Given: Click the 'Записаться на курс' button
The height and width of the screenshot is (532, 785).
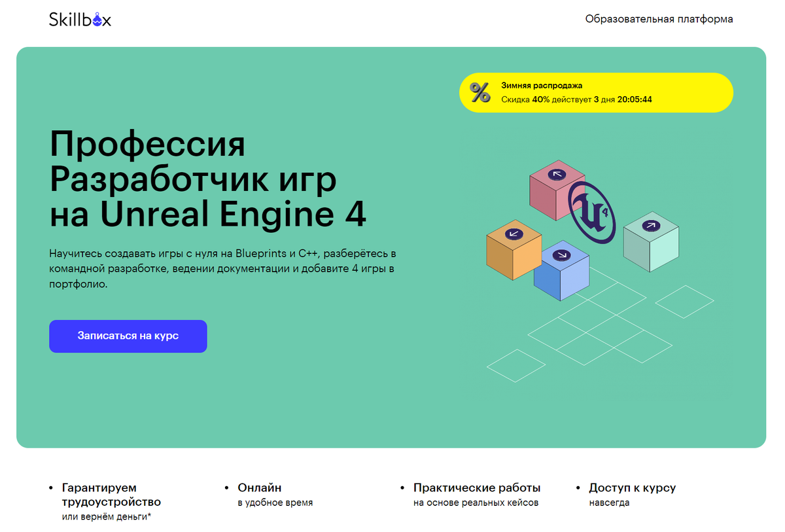Looking at the screenshot, I should point(128,336).
